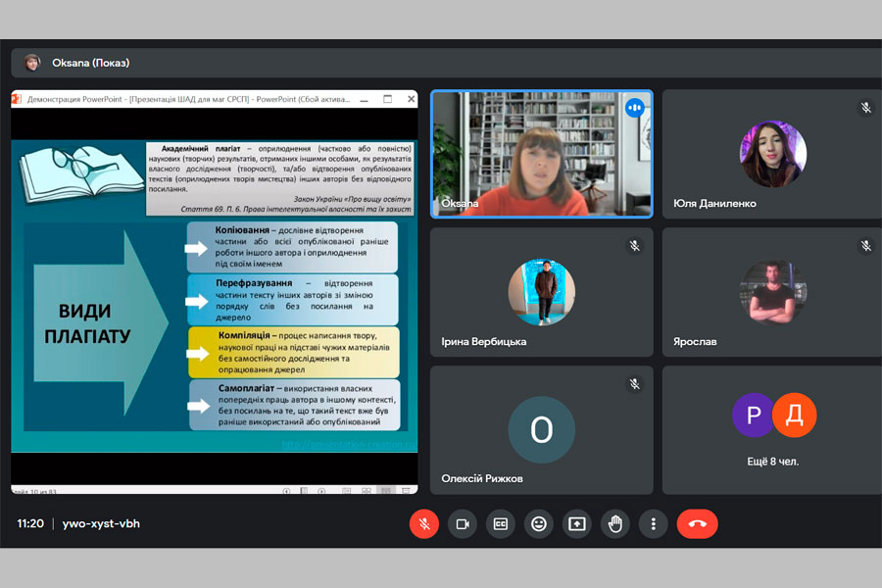Click the "Перефразування" definition box on the slide
Image resolution: width=882 pixels, height=588 pixels.
tap(293, 300)
